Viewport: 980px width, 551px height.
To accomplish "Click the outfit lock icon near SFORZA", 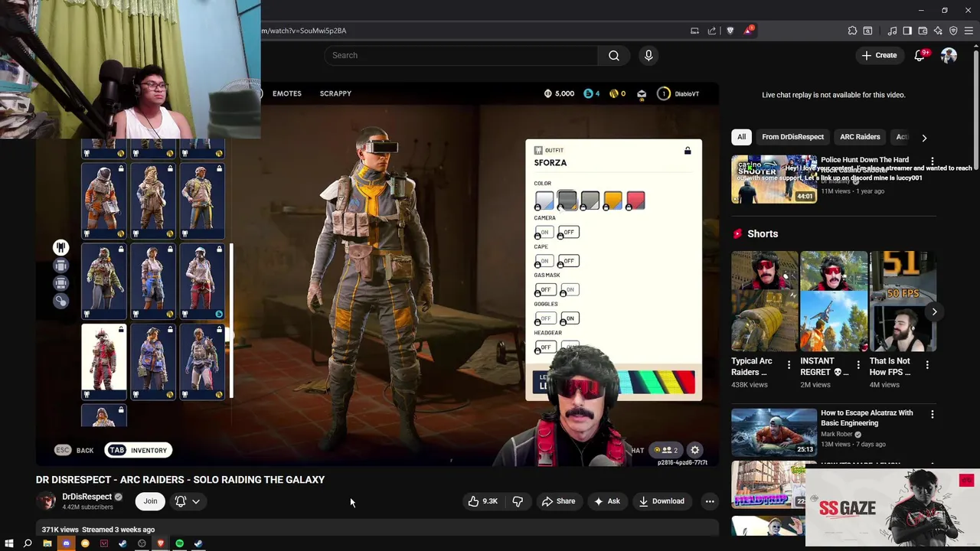I will [688, 150].
